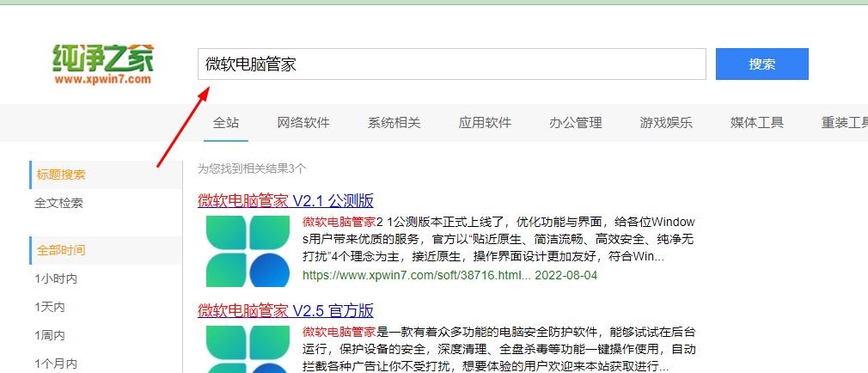Select the 全部时间 time filter
868x373 pixels.
coord(106,250)
